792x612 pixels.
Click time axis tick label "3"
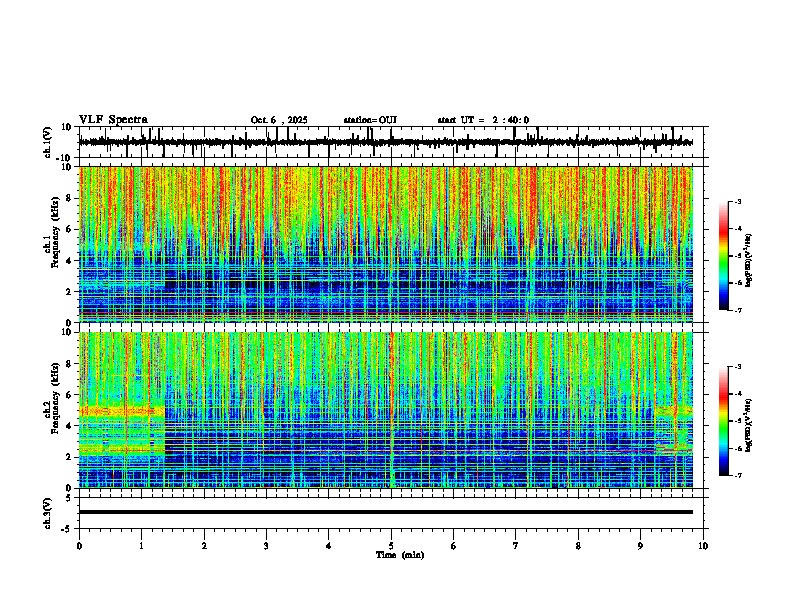point(266,546)
